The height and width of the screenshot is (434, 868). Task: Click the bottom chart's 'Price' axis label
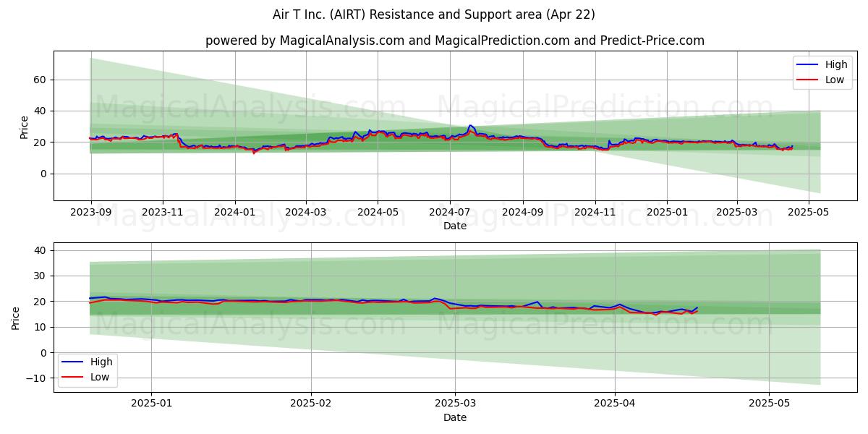pyautogui.click(x=16, y=317)
